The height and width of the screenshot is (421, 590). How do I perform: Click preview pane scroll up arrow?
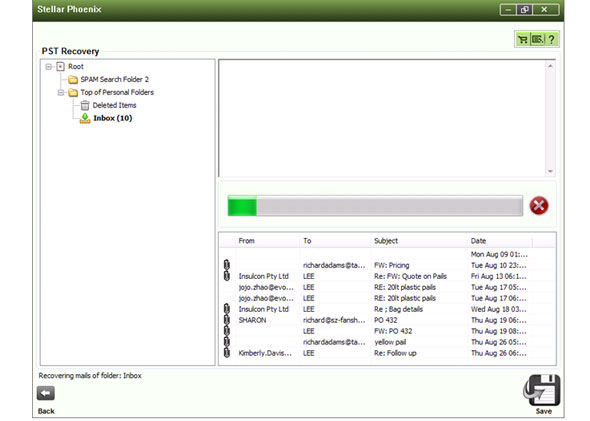click(550, 66)
